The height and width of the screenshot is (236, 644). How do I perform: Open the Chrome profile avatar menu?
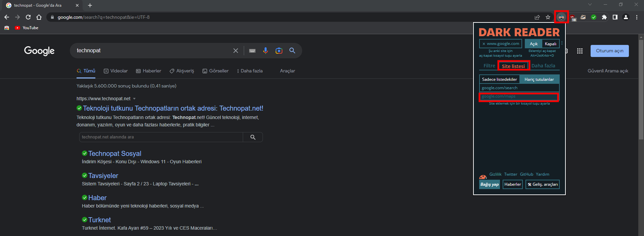pyautogui.click(x=626, y=17)
